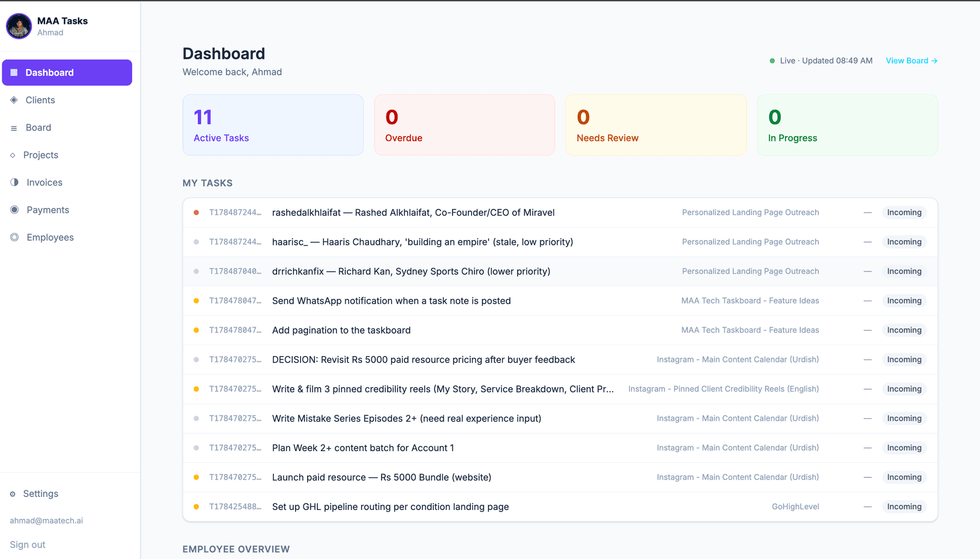Click Incoming badge on rashedalkhlaifat row
Viewport: 980px width, 559px height.
click(x=904, y=212)
